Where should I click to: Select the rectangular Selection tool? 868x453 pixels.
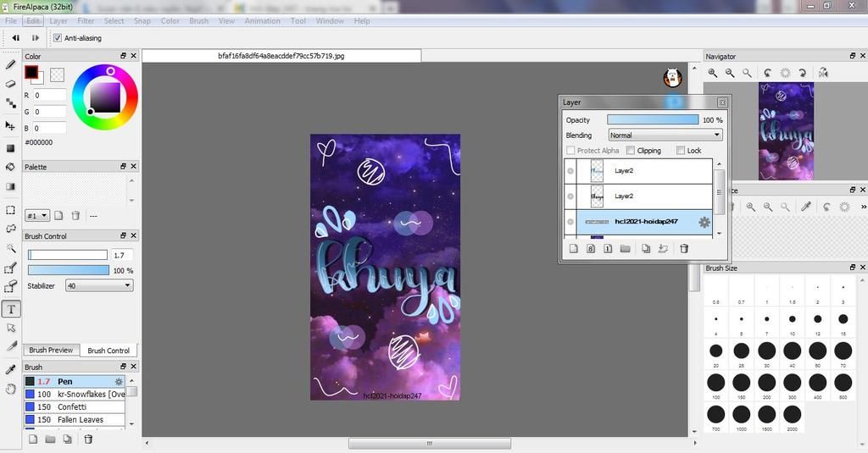coord(10,210)
